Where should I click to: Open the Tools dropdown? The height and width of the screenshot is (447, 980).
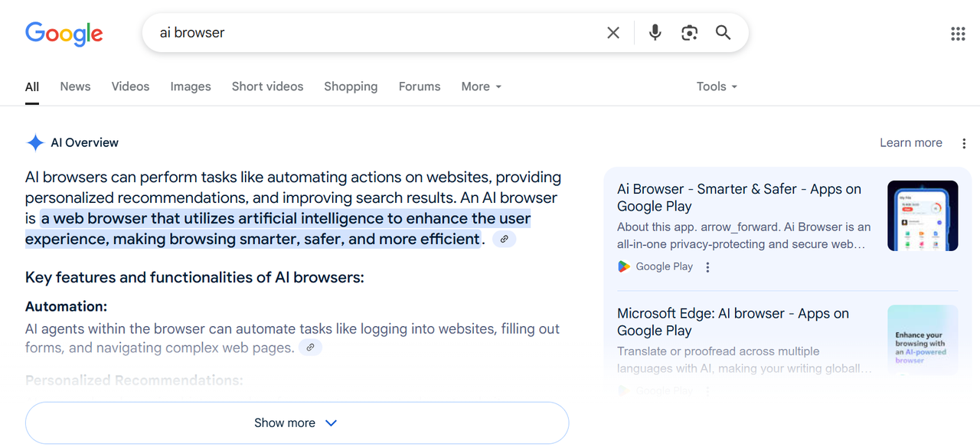(x=717, y=87)
